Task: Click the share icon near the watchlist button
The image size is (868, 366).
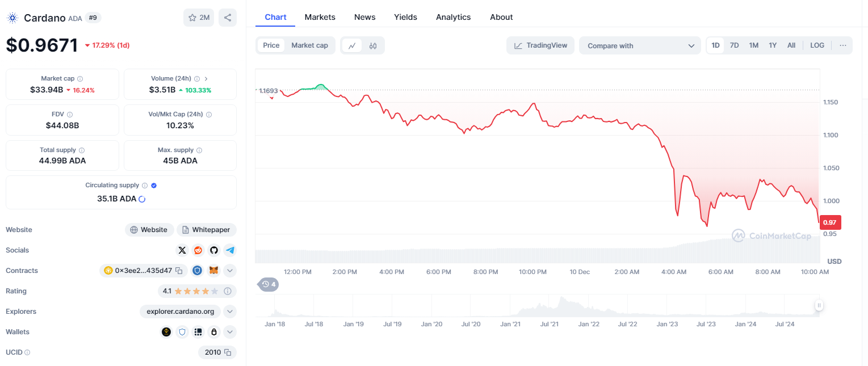Action: [x=228, y=18]
